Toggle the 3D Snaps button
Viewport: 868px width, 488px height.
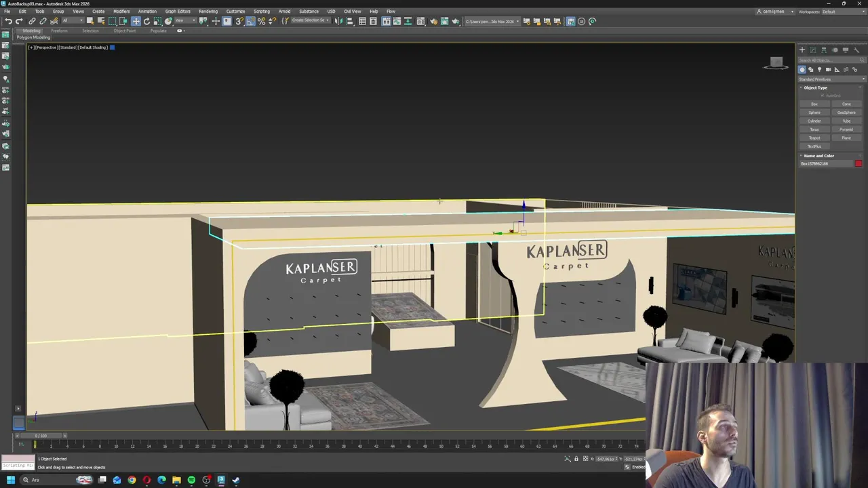(239, 21)
